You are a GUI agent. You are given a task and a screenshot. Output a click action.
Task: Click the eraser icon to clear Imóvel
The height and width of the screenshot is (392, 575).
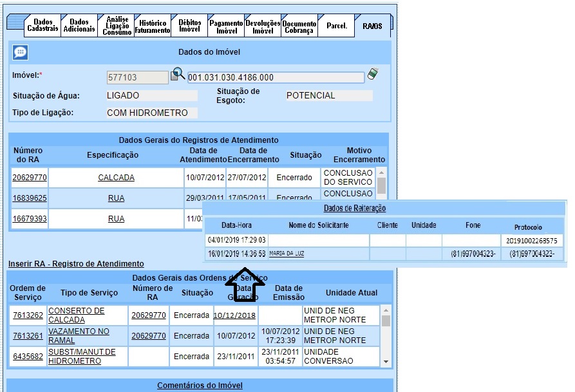tap(373, 75)
